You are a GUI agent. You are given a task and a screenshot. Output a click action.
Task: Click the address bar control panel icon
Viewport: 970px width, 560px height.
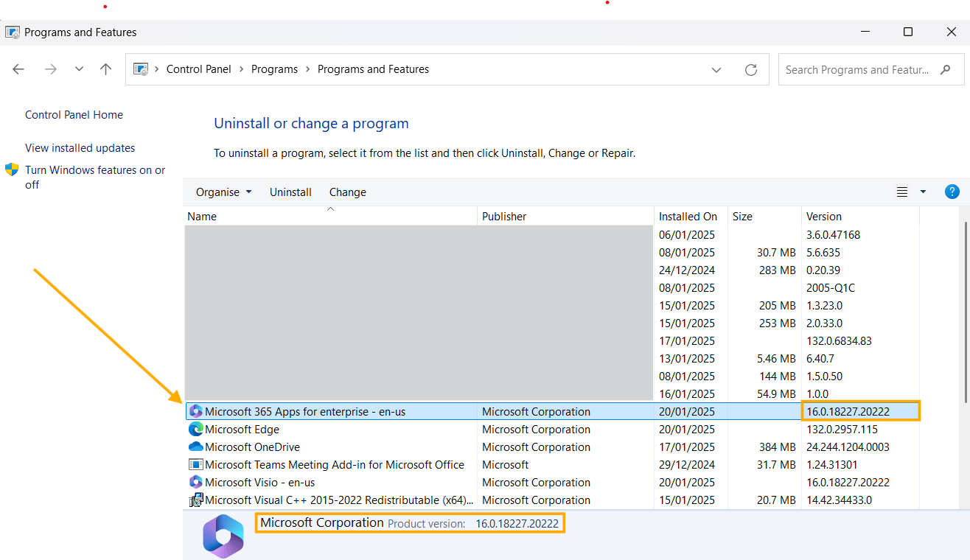(x=140, y=69)
